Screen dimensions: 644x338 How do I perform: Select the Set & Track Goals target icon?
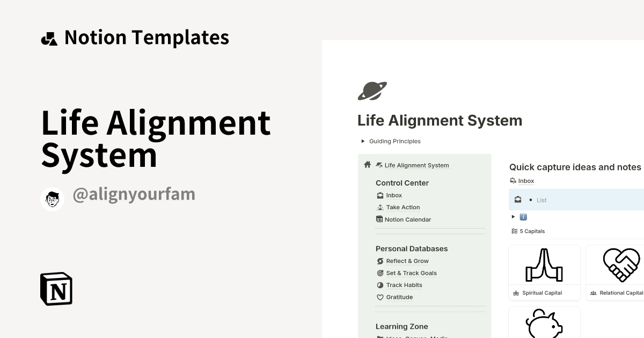click(380, 273)
